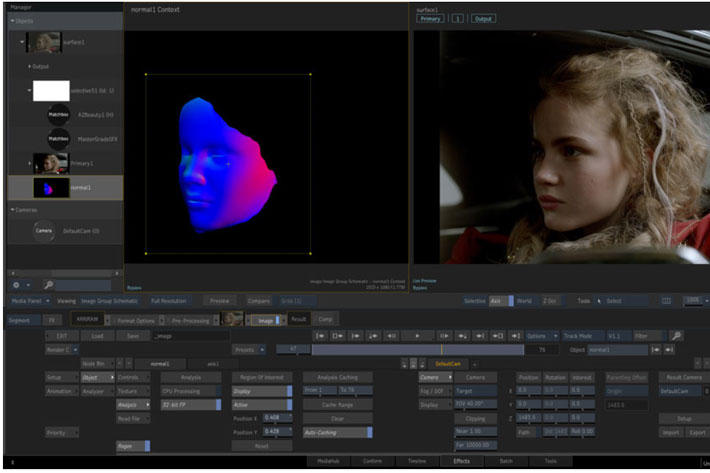Click right scroll arrow of Manager scrollbar

coord(117,273)
